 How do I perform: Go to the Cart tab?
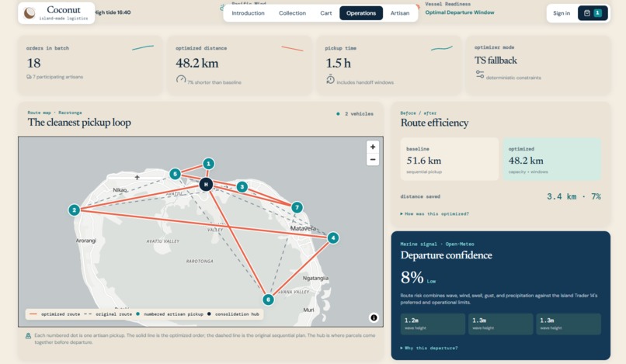pos(325,13)
